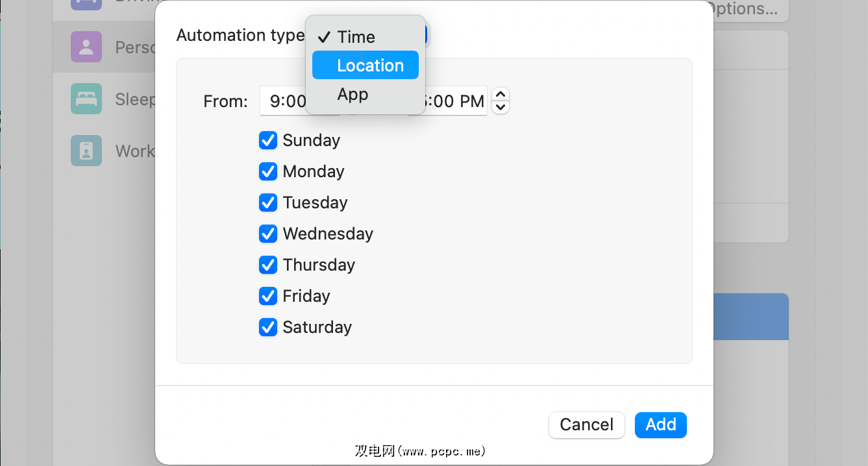Screen dimensions: 868x466
Task: Select Location from the automation type menu
Action: [x=366, y=66]
